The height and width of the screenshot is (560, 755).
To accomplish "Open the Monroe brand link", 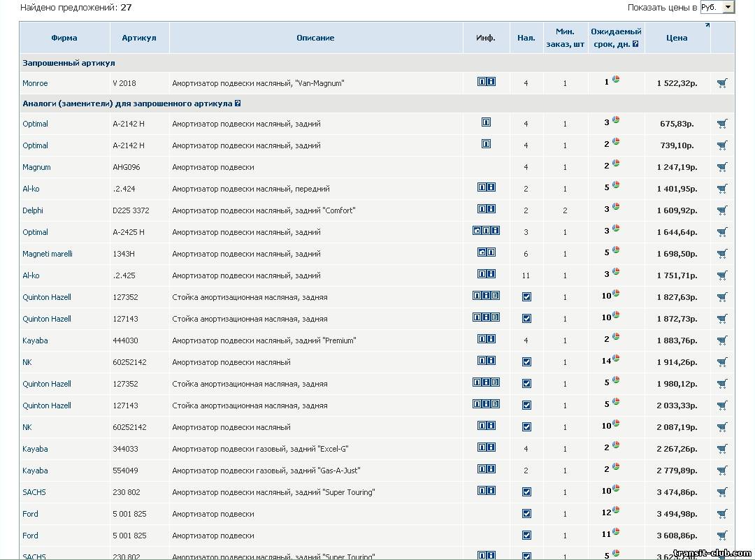I will 35,83.
